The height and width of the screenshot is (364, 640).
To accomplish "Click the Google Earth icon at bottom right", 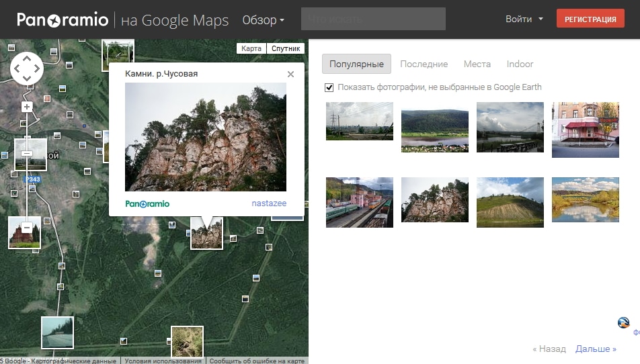I will coord(623,323).
